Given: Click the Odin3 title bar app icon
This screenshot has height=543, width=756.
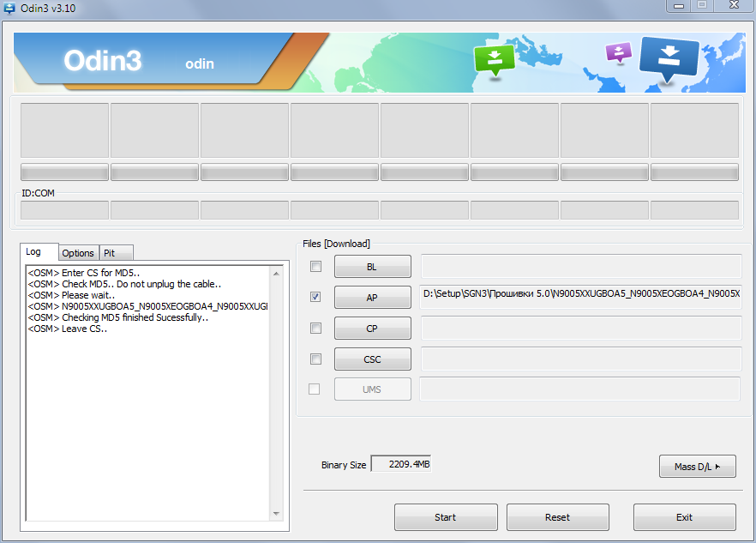Looking at the screenshot, I should click(x=10, y=8).
